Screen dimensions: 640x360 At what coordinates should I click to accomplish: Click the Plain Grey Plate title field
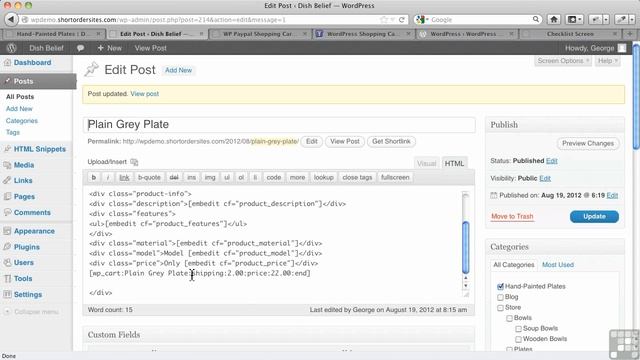(279, 124)
